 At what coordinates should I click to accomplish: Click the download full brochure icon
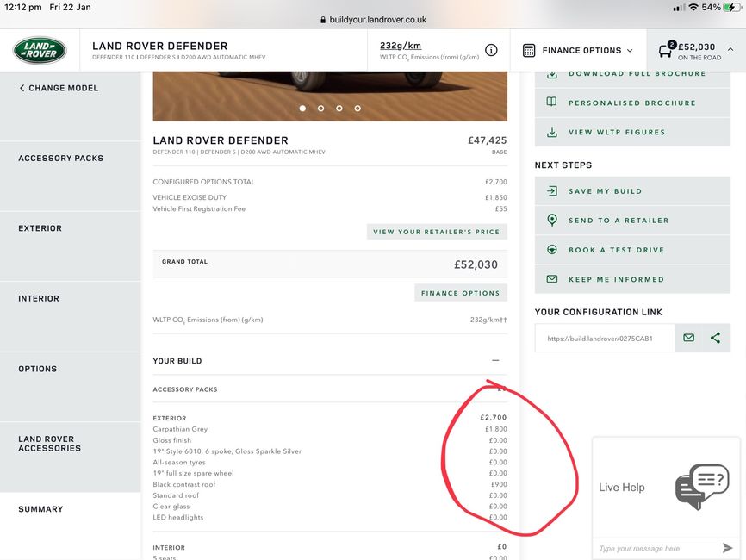552,74
